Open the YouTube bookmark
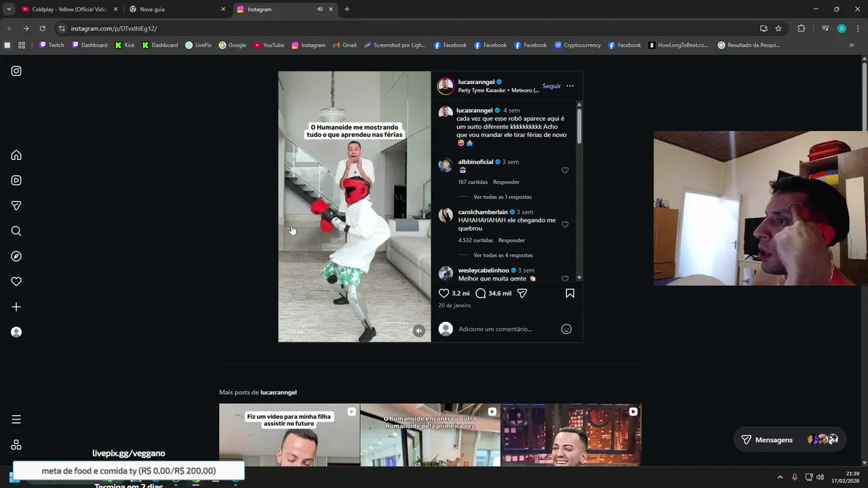This screenshot has width=868, height=488. tap(269, 45)
